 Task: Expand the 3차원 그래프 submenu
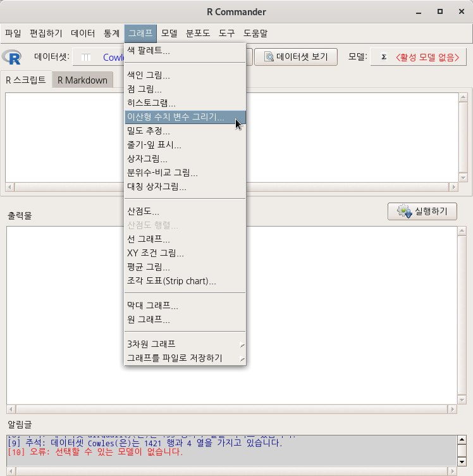tap(185, 344)
